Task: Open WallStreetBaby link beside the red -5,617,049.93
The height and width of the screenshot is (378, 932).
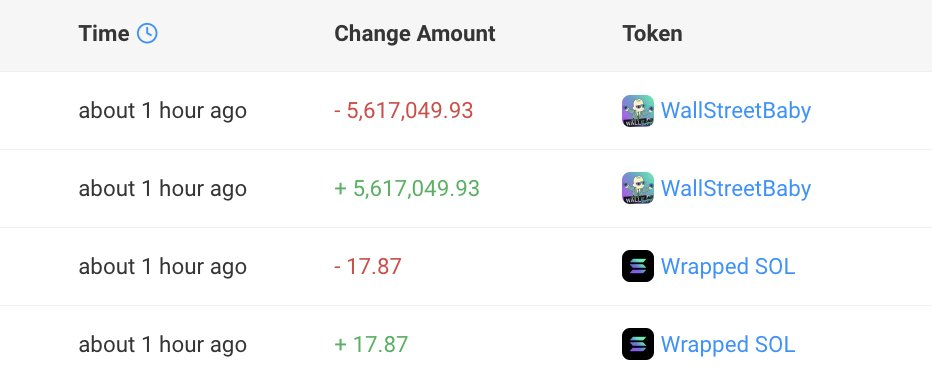Action: 736,111
